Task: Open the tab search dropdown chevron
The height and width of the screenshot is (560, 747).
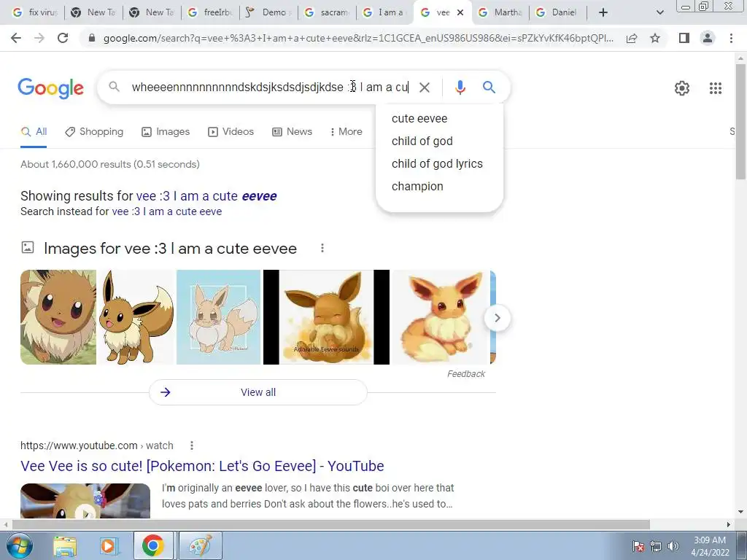Action: pos(659,12)
